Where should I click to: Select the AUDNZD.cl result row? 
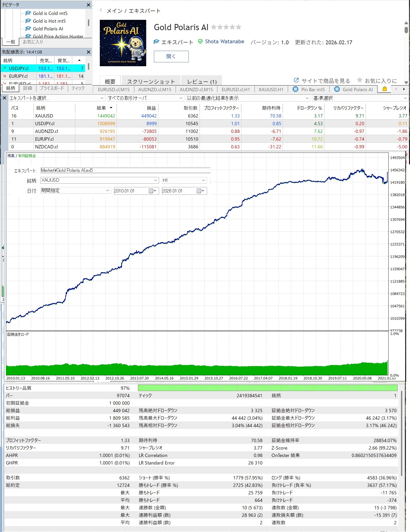(x=208, y=131)
